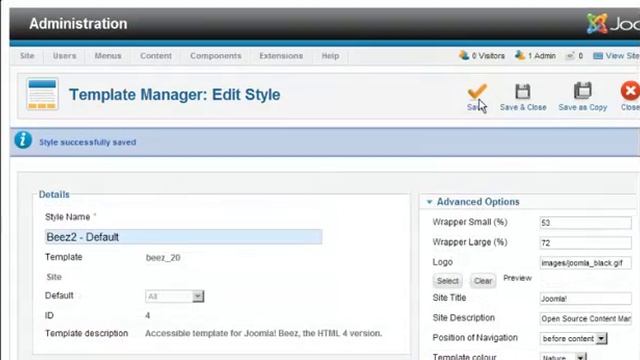Open the Site menu
The width and height of the screenshot is (640, 360).
point(27,56)
